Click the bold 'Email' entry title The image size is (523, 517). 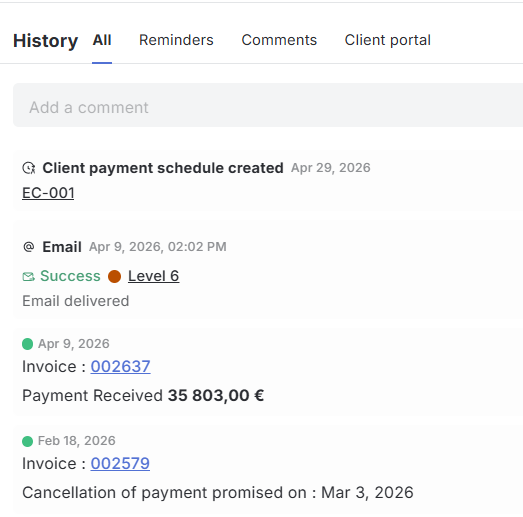(62, 247)
